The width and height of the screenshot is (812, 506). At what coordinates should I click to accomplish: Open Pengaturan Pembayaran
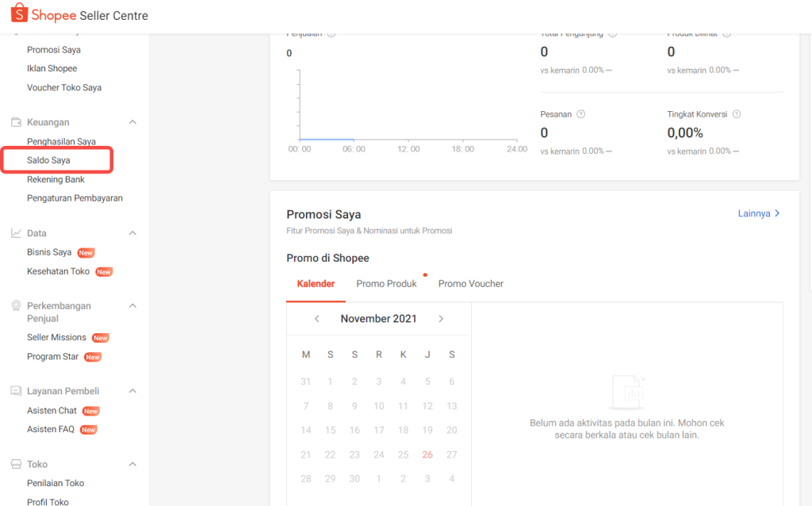click(75, 197)
